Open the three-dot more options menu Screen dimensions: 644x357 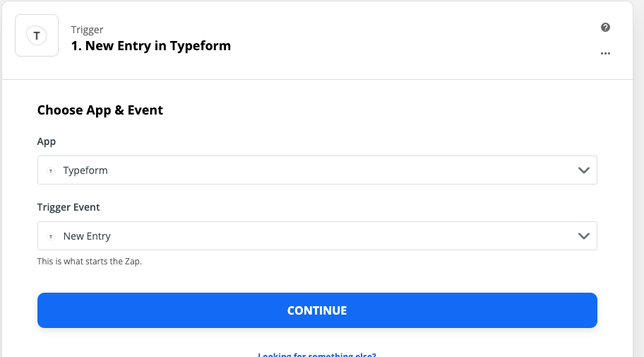pos(605,53)
